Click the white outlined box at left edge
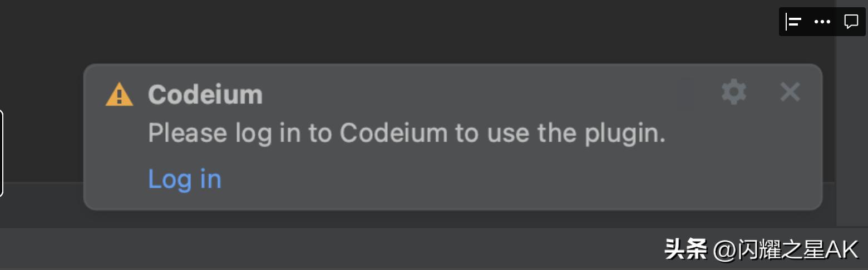 tap(2, 153)
